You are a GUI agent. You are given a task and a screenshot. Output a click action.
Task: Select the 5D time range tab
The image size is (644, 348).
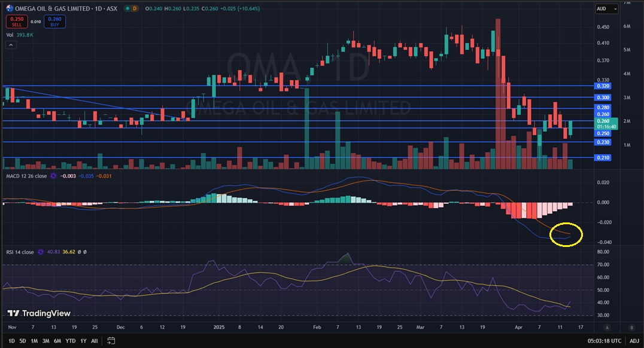[23, 341]
